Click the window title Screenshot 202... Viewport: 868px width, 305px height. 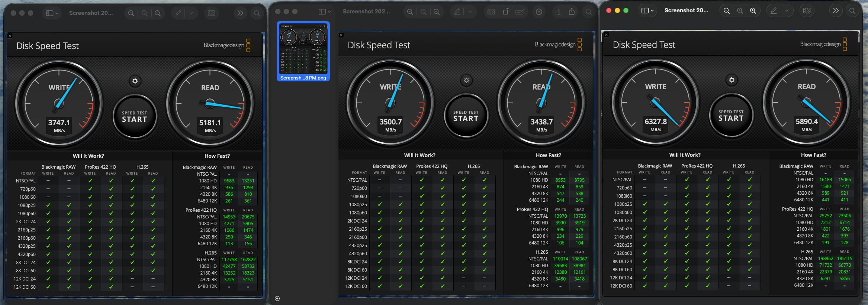(x=366, y=12)
